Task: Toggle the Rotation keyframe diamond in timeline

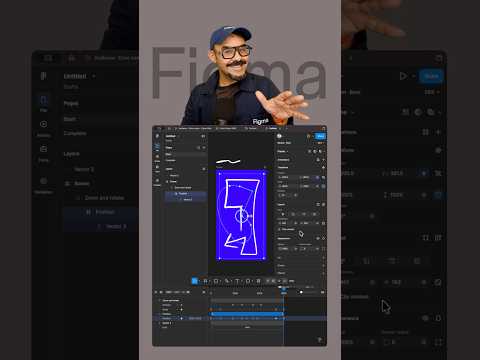Action: pyautogui.click(x=181, y=305)
